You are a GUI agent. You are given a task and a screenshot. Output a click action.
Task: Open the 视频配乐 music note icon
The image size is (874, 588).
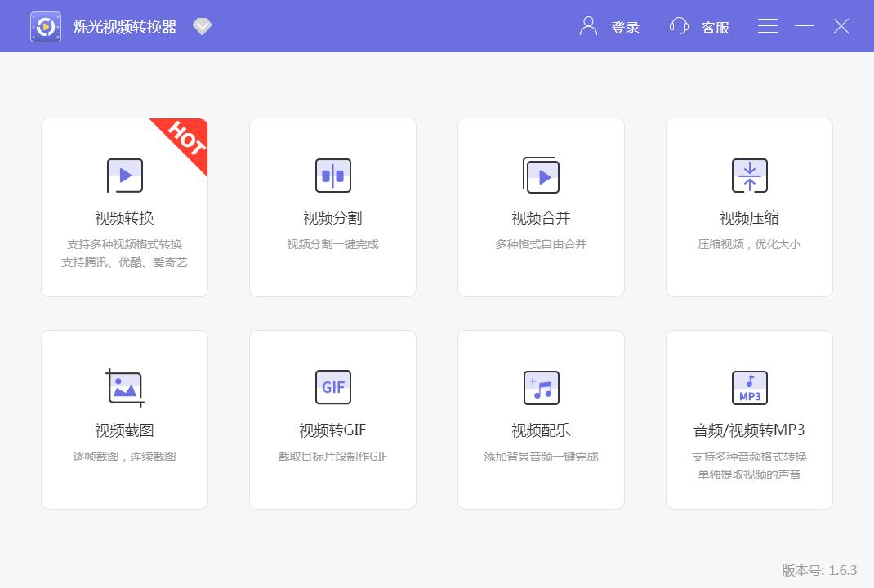tap(542, 387)
